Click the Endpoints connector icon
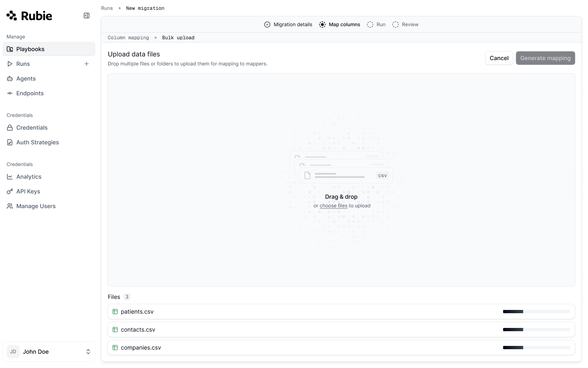 coord(10,93)
